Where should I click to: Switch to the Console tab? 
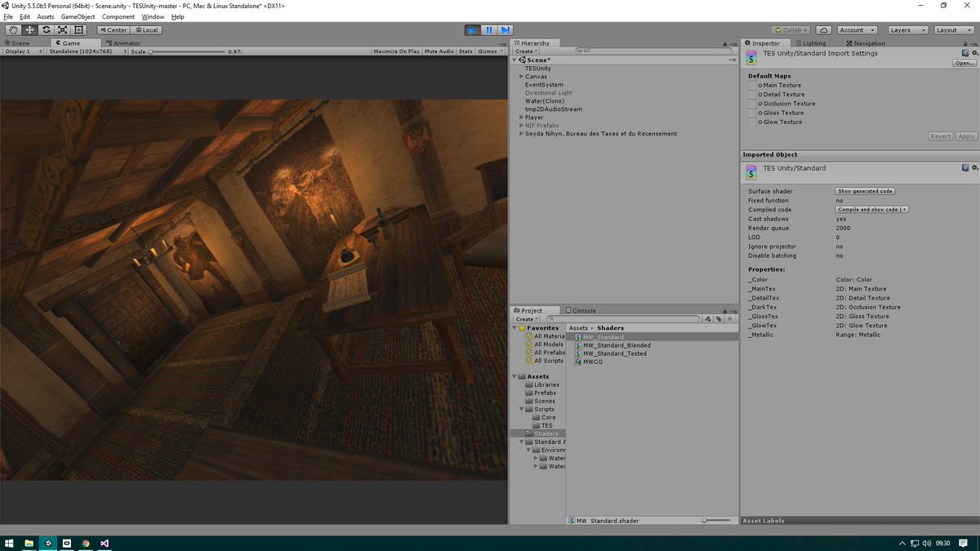(580, 310)
